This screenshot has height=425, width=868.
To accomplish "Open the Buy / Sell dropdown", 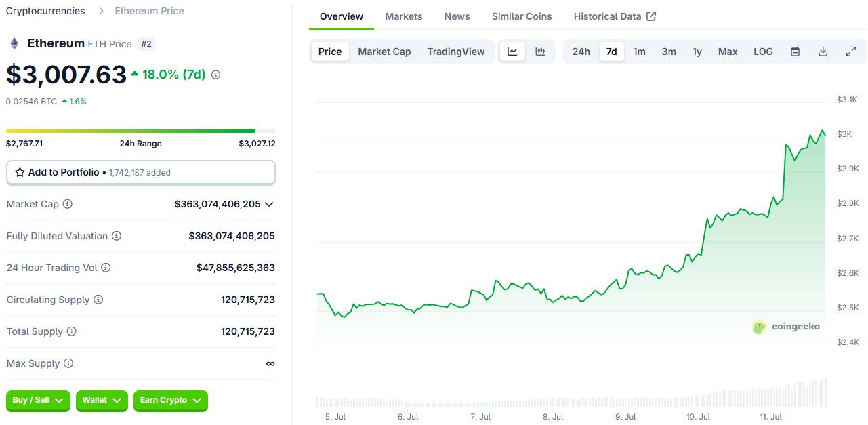I will click(x=39, y=401).
